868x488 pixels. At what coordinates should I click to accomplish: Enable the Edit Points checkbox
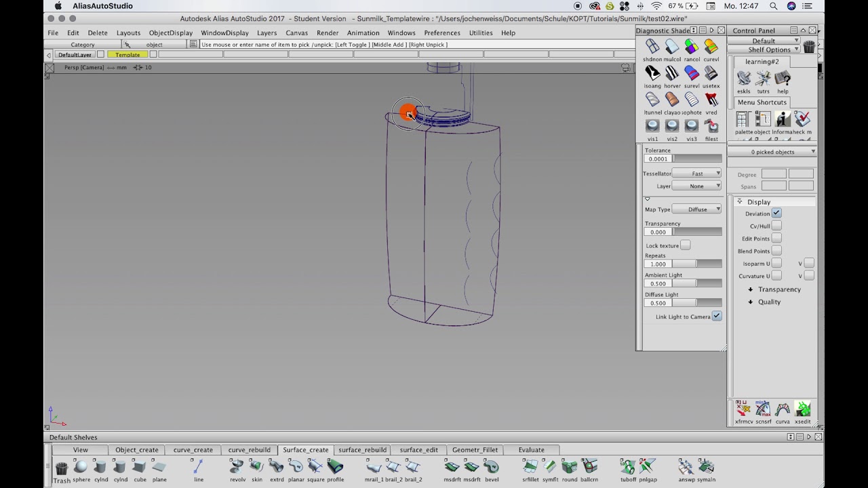point(776,239)
